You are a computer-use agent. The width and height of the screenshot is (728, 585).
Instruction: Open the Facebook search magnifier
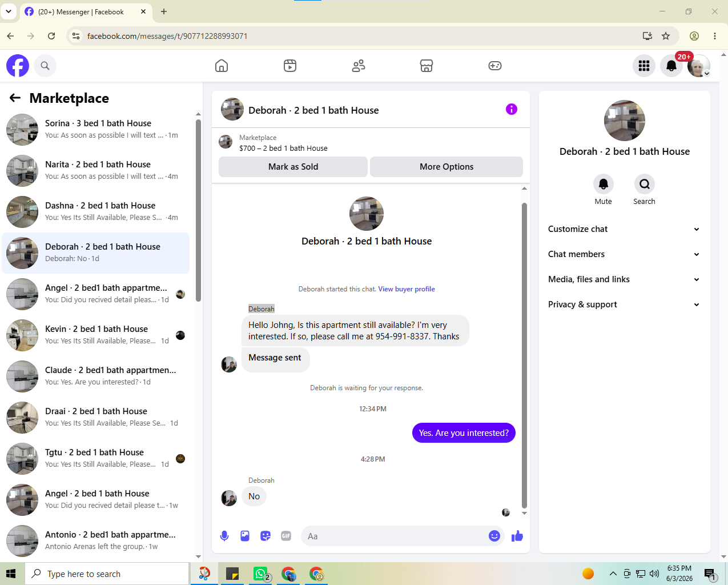click(x=45, y=66)
